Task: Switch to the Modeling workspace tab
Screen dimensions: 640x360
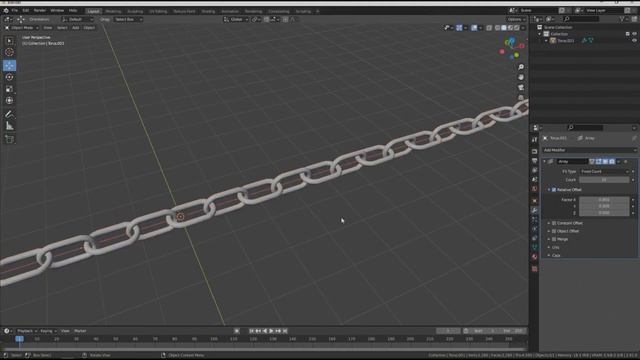Action: (x=113, y=11)
